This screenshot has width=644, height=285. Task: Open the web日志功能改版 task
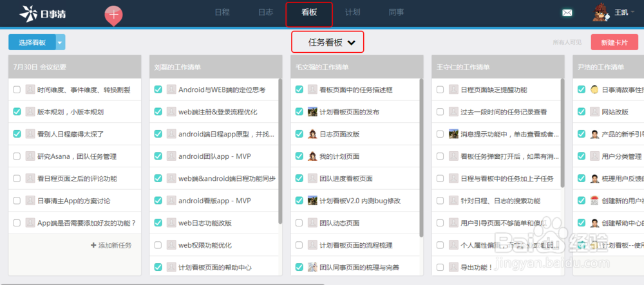tap(205, 223)
